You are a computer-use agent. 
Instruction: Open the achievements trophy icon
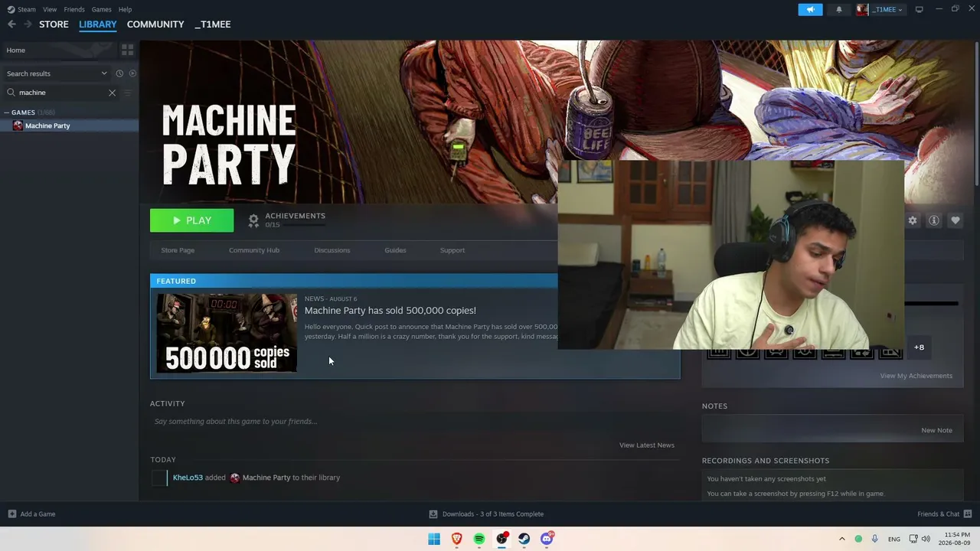click(x=253, y=220)
